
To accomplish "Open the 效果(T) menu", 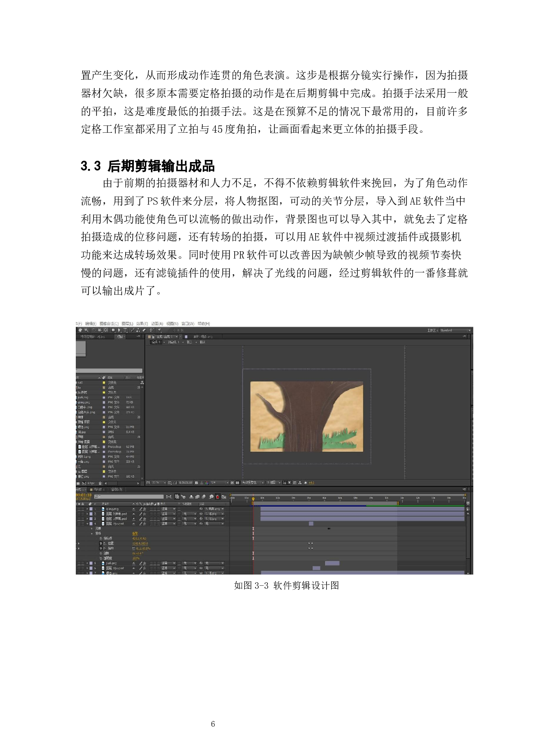I will [x=142, y=324].
